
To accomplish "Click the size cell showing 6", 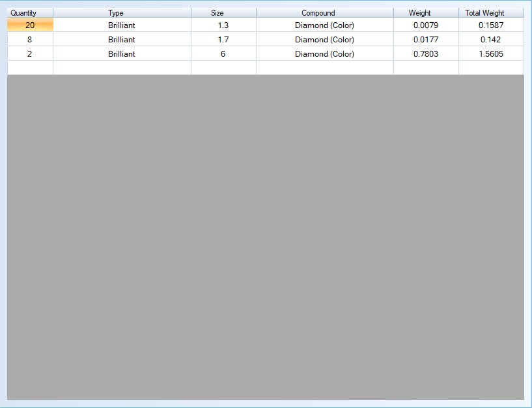I will [223, 54].
